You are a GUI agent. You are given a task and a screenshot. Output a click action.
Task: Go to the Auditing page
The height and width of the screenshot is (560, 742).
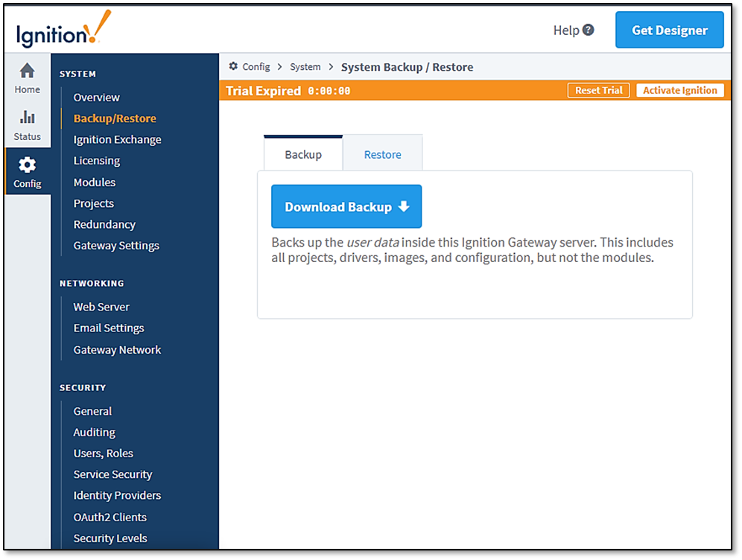coord(95,433)
